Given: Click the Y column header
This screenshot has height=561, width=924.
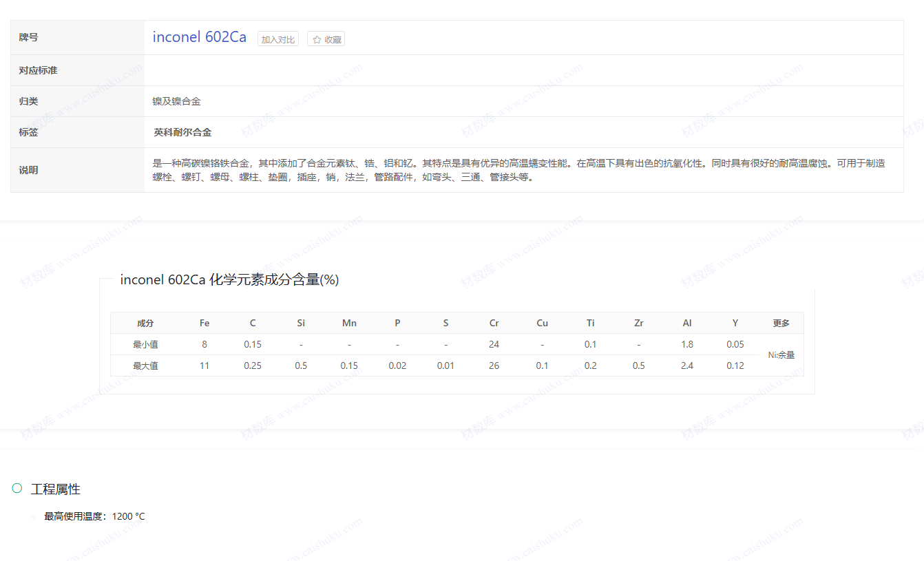Looking at the screenshot, I should click(x=735, y=323).
